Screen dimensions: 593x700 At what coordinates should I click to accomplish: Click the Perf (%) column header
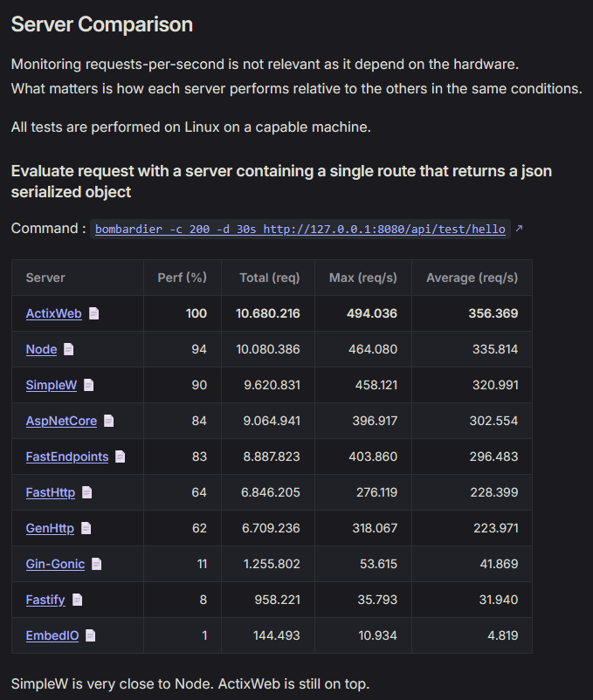click(x=183, y=278)
